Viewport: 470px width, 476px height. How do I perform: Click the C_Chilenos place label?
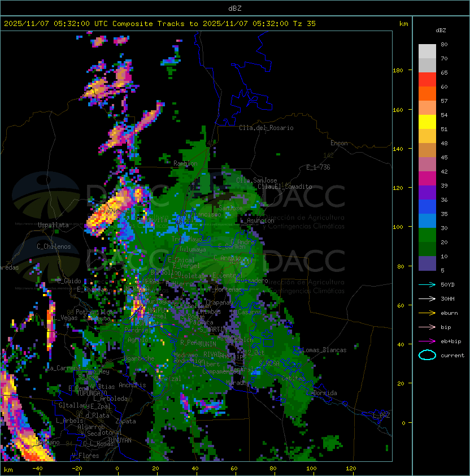pyautogui.click(x=54, y=246)
